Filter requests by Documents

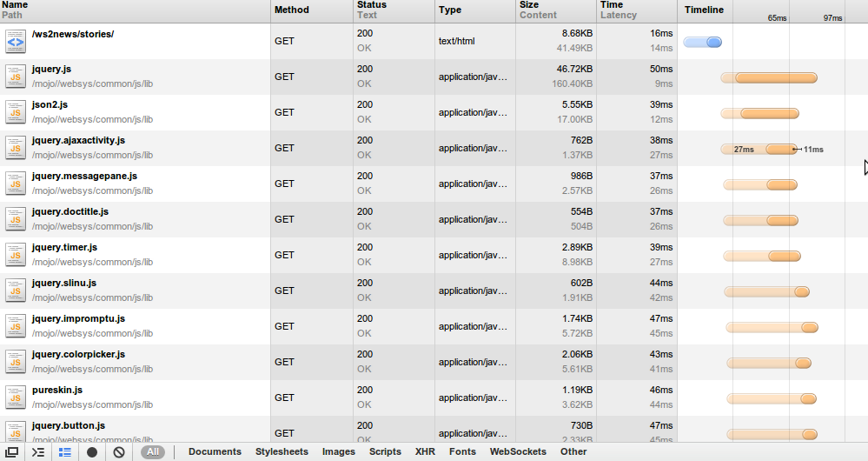(x=215, y=452)
